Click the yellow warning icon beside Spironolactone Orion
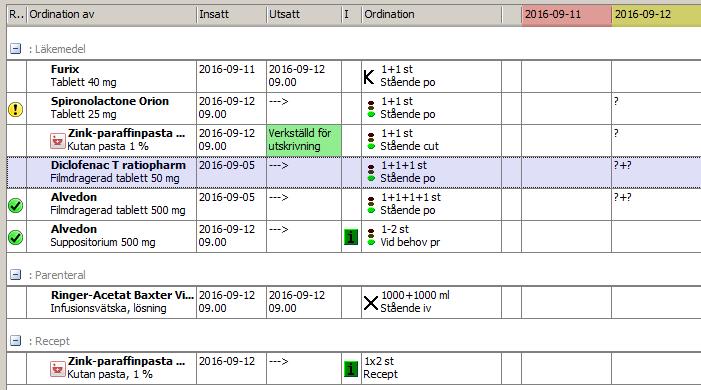This screenshot has width=701, height=390. 16,109
